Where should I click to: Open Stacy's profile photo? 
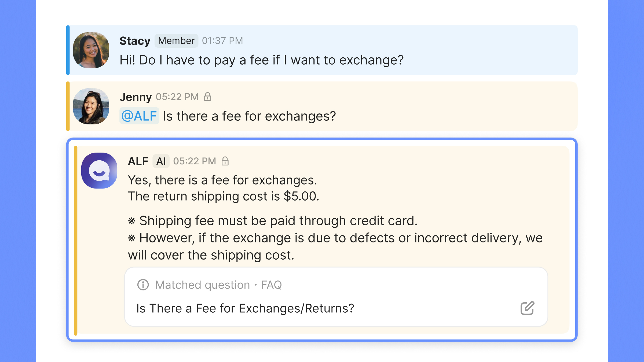91,50
